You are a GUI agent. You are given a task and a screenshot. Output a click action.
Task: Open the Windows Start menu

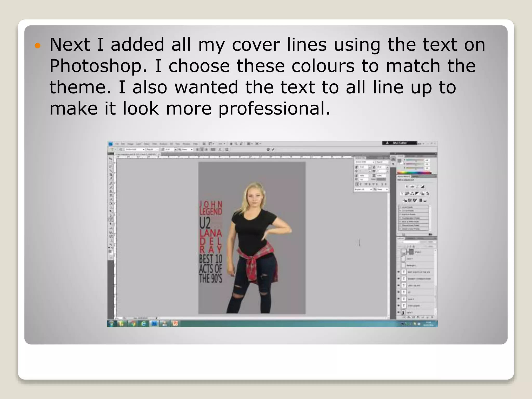(x=111, y=324)
